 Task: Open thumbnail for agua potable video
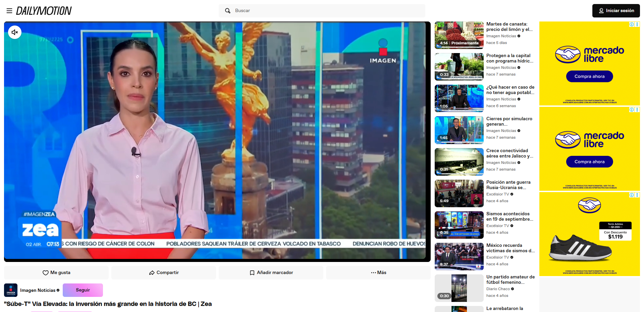459,98
